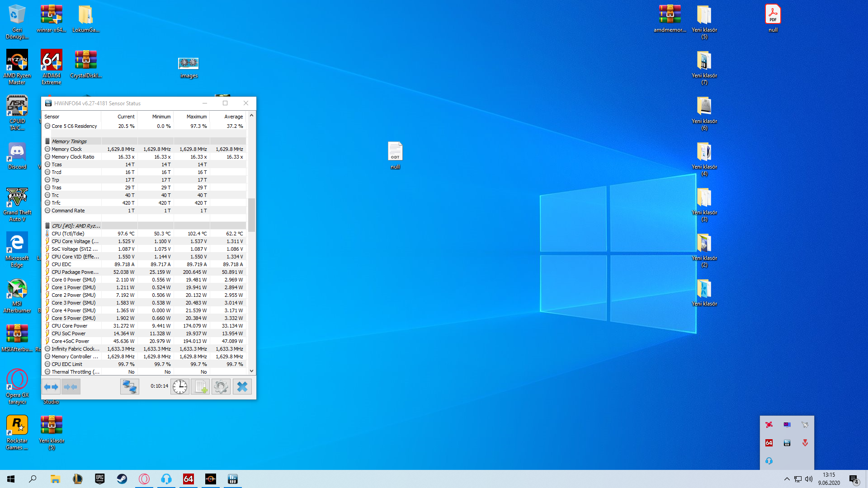
Task: Open Yeni klasör (4) folder on desktop
Action: point(704,158)
